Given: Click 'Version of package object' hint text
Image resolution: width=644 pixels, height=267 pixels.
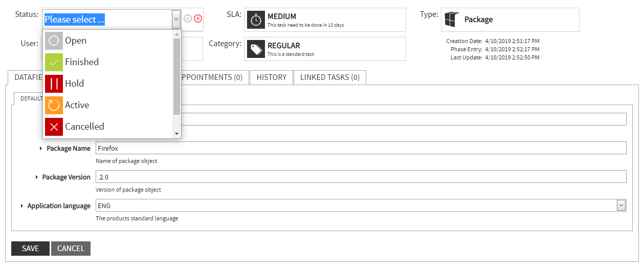Looking at the screenshot, I should point(128,190).
